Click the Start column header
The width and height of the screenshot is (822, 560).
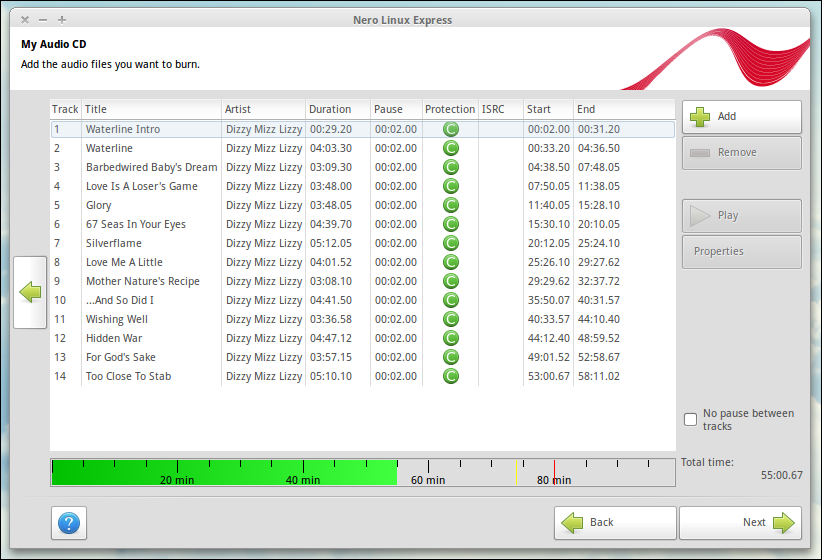[x=548, y=109]
